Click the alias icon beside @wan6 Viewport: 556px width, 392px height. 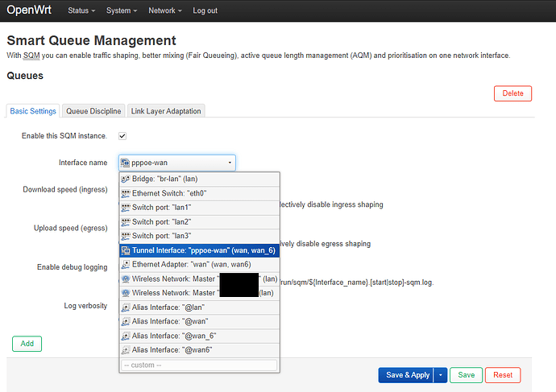125,350
